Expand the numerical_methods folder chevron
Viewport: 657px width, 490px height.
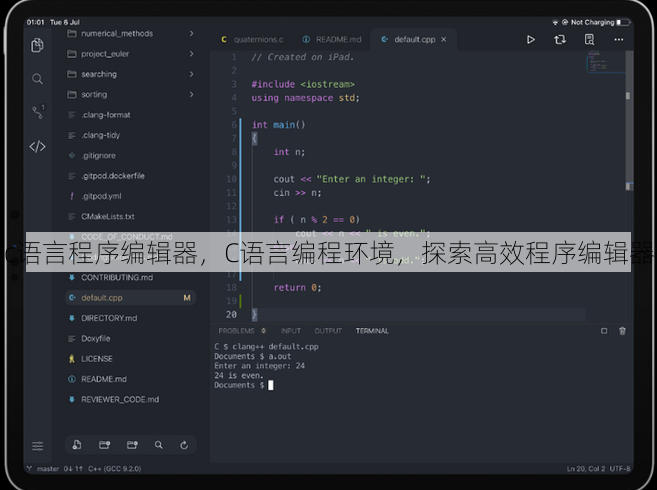(191, 33)
